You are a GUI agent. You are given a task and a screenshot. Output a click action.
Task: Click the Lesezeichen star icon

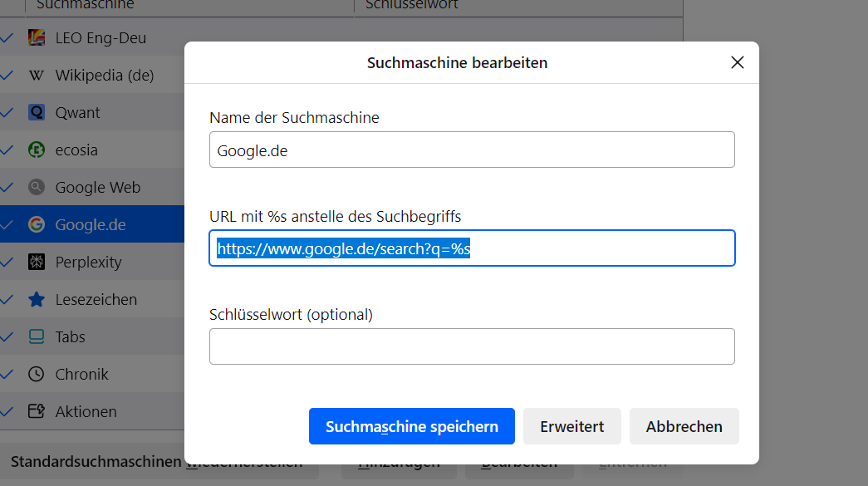[37, 299]
